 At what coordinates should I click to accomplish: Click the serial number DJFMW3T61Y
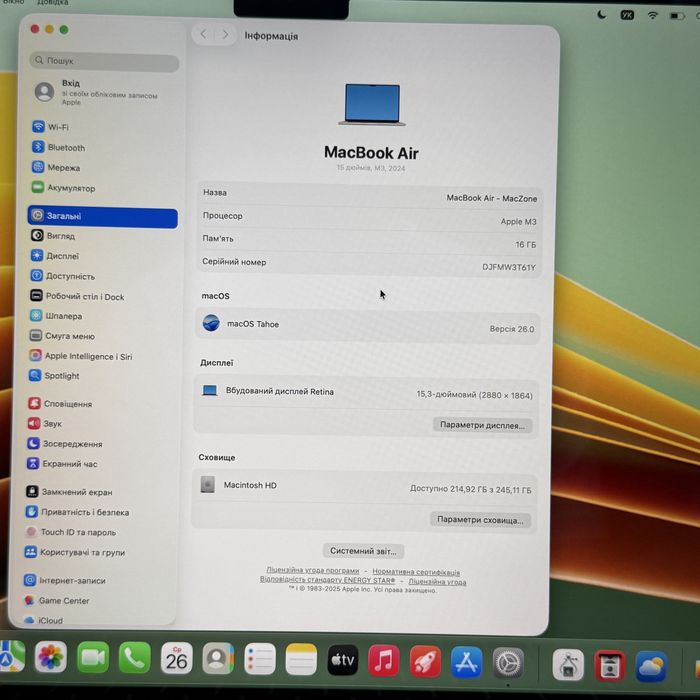tap(508, 267)
